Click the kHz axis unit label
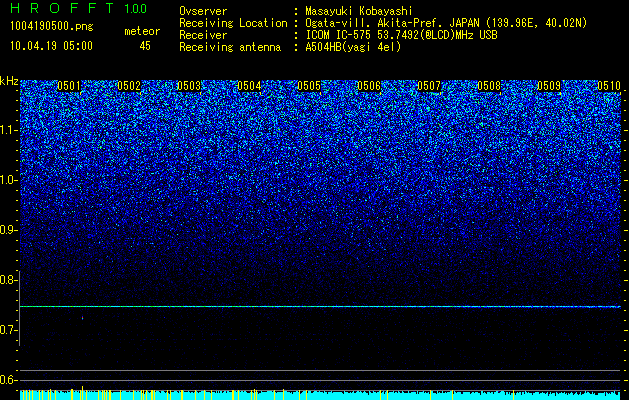 pos(9,81)
